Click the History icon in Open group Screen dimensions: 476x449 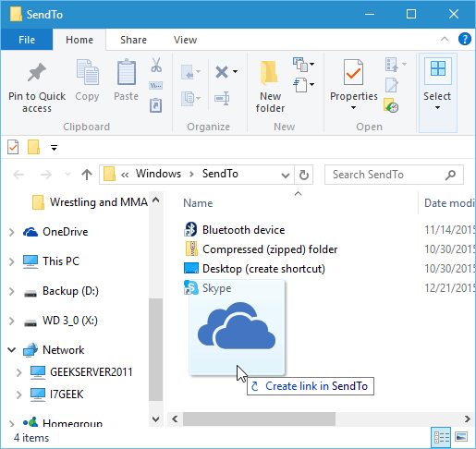tap(391, 105)
